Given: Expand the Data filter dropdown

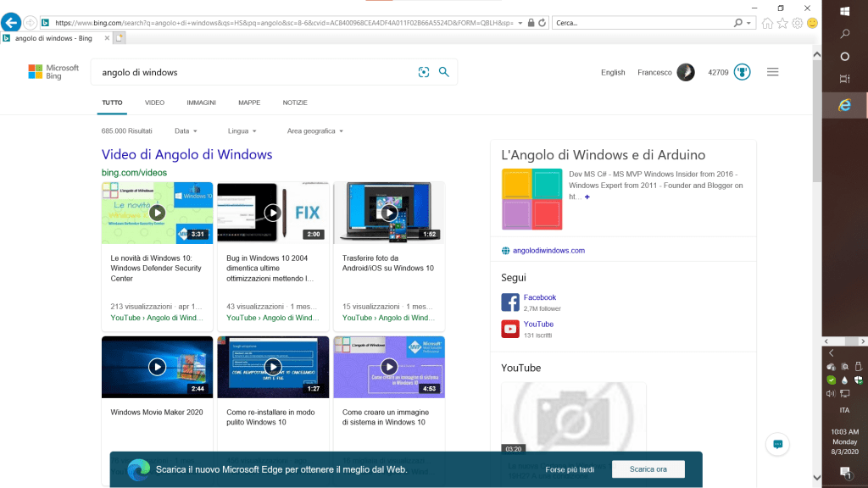Looking at the screenshot, I should (x=186, y=131).
